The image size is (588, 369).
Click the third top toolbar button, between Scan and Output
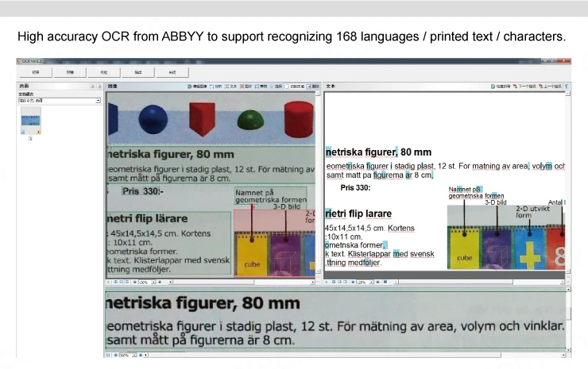pos(104,72)
